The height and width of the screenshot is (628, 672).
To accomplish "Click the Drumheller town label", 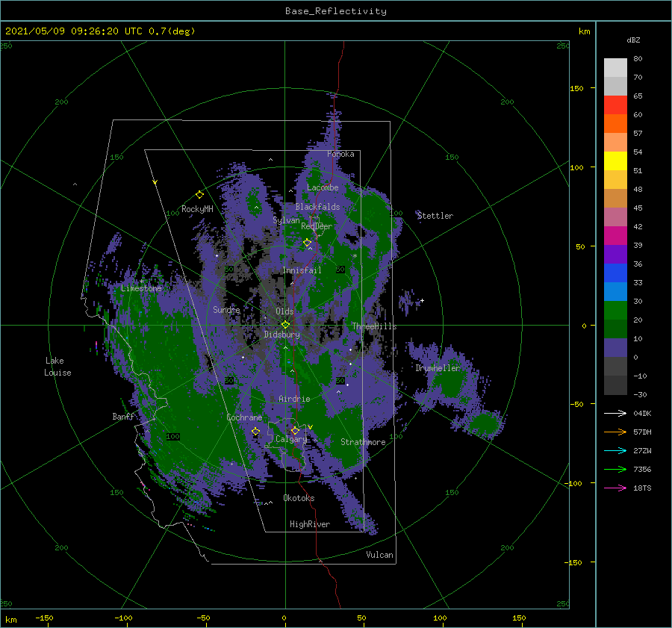I will [x=437, y=368].
